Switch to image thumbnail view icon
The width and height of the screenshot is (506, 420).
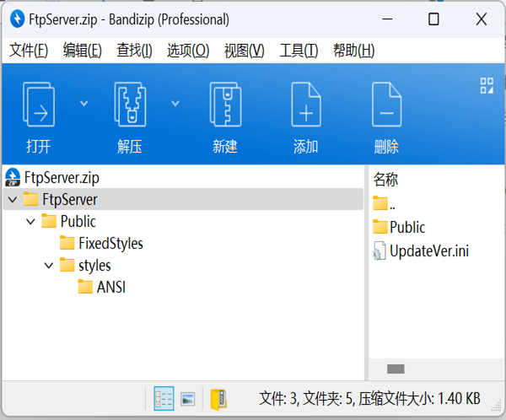188,399
